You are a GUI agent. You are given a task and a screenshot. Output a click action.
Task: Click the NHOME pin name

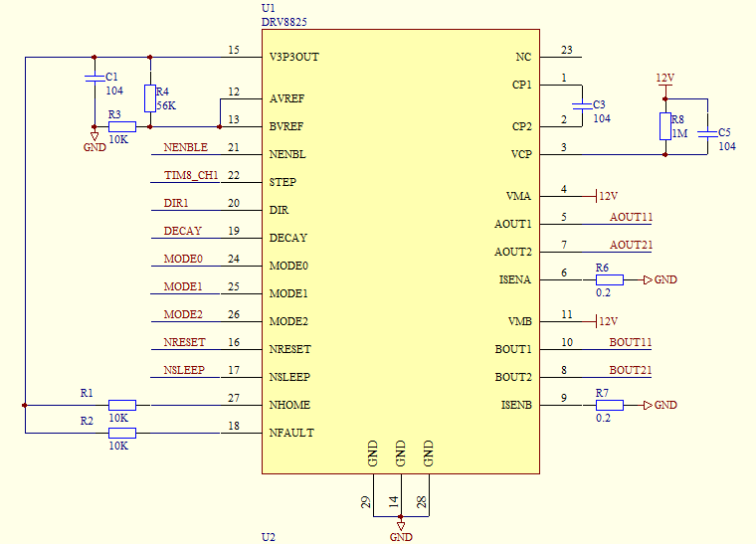[x=289, y=405]
